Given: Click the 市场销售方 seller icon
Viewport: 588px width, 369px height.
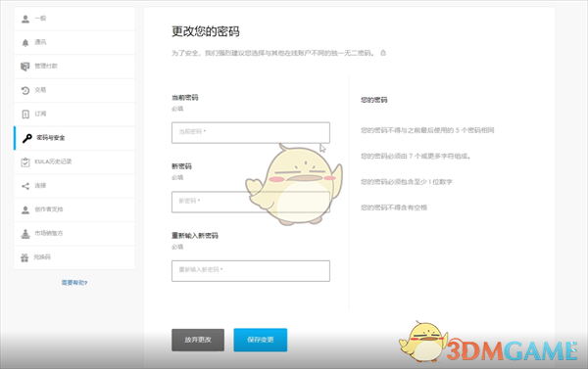Looking at the screenshot, I should [x=25, y=234].
